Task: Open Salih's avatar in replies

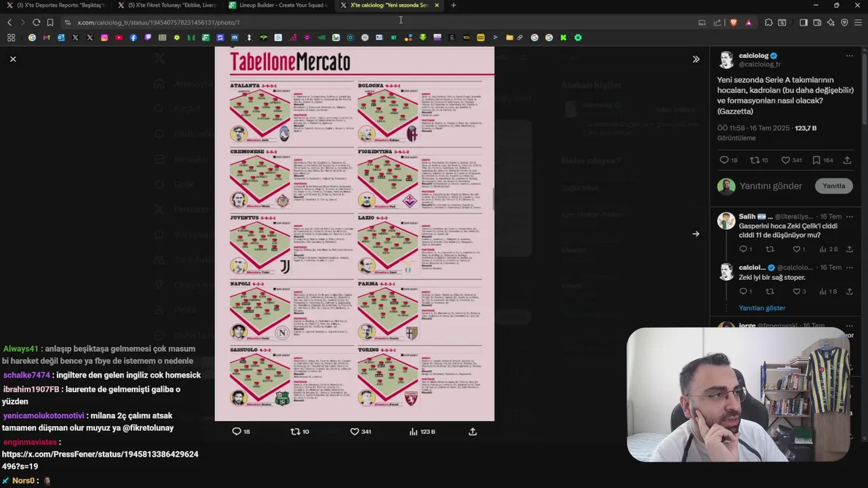Action: point(726,220)
